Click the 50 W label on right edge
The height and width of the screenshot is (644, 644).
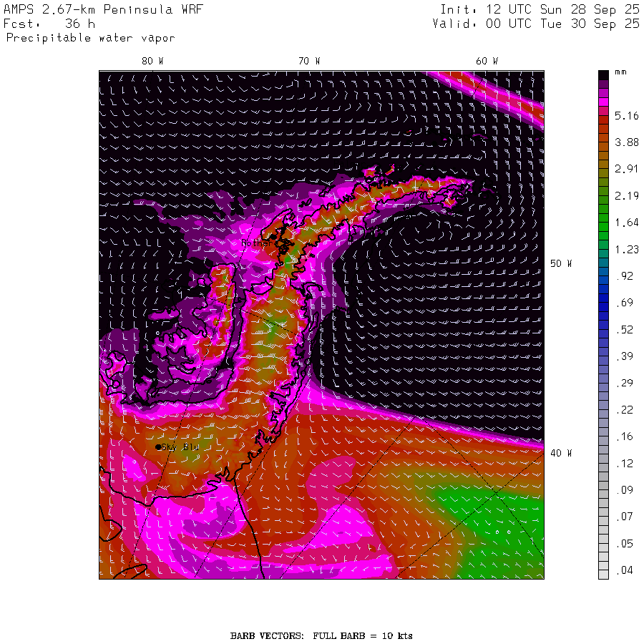pos(560,264)
